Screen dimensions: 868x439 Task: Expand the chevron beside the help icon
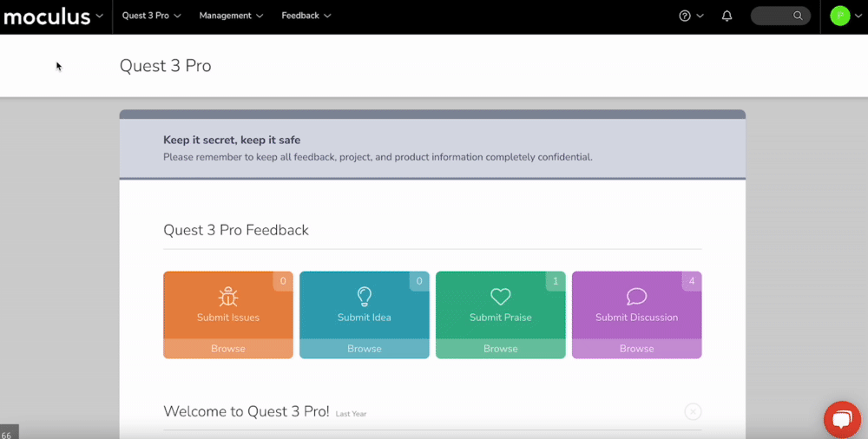(700, 16)
